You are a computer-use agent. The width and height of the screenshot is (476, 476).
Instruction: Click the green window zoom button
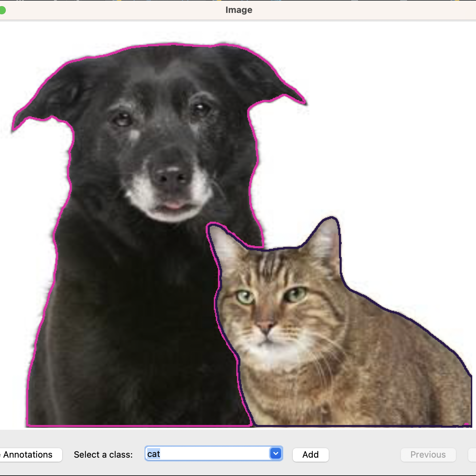click(x=2, y=10)
